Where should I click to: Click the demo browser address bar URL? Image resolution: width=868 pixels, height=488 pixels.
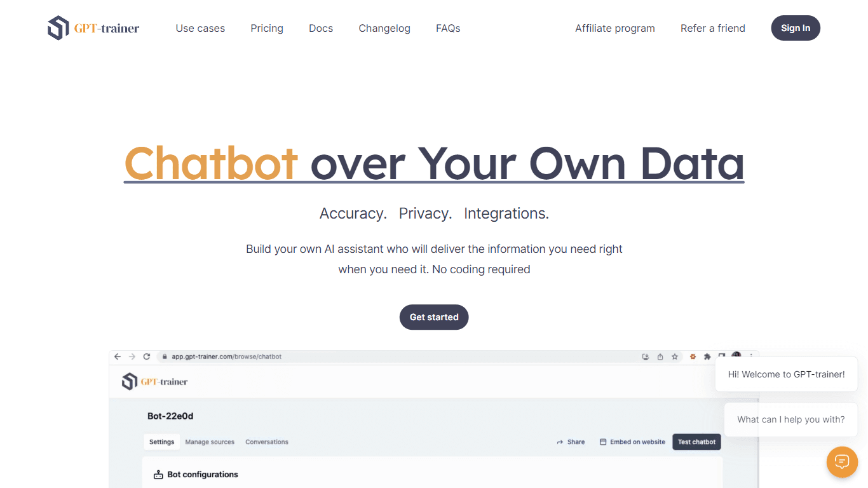pyautogui.click(x=226, y=357)
